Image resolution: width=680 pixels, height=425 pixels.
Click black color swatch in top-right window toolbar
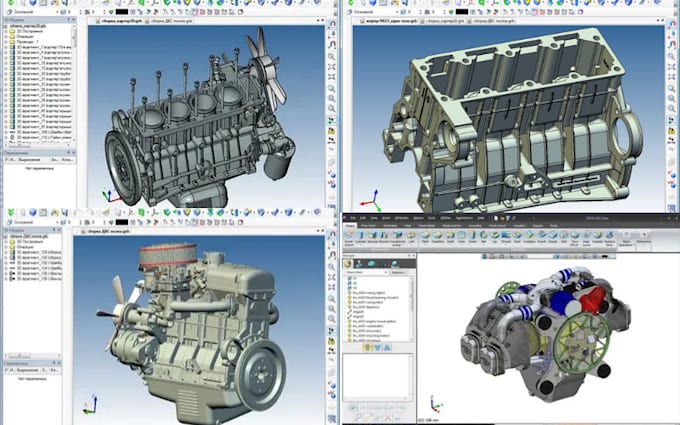coord(462,12)
